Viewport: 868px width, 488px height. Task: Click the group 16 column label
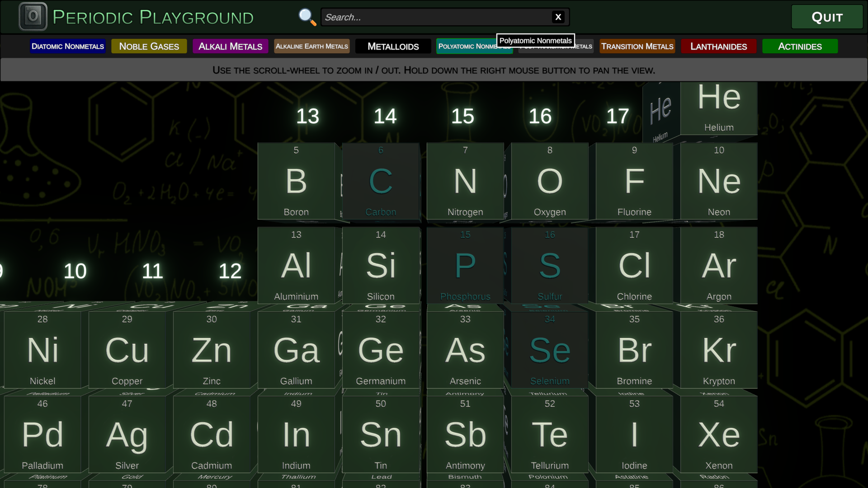pyautogui.click(x=540, y=116)
